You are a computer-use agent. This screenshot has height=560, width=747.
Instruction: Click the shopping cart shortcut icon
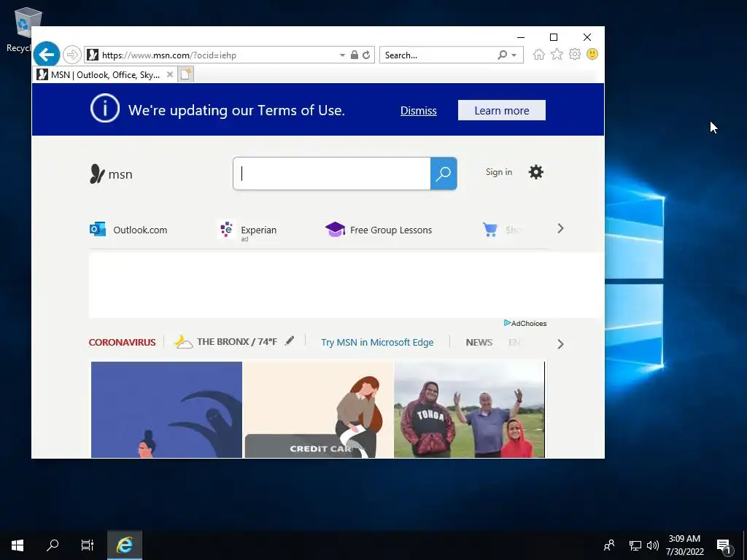pos(489,230)
